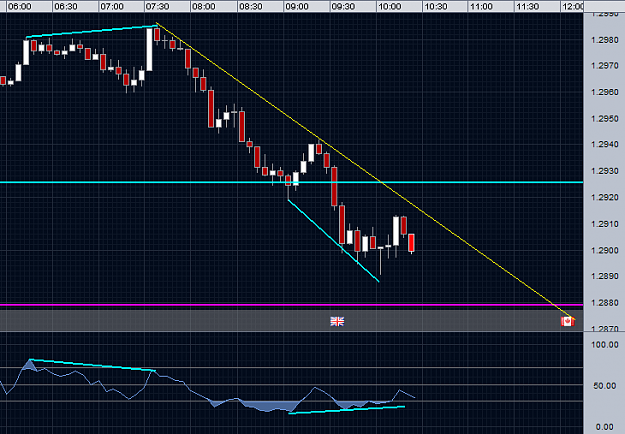This screenshot has width=625, height=434.
Task: Click the 50.00 indicator scale label
Action: tap(605, 386)
